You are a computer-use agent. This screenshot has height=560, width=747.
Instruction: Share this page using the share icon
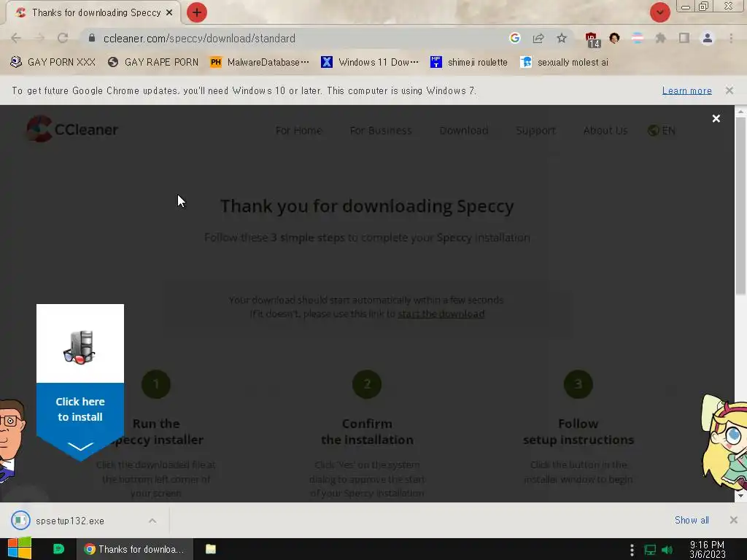538,38
